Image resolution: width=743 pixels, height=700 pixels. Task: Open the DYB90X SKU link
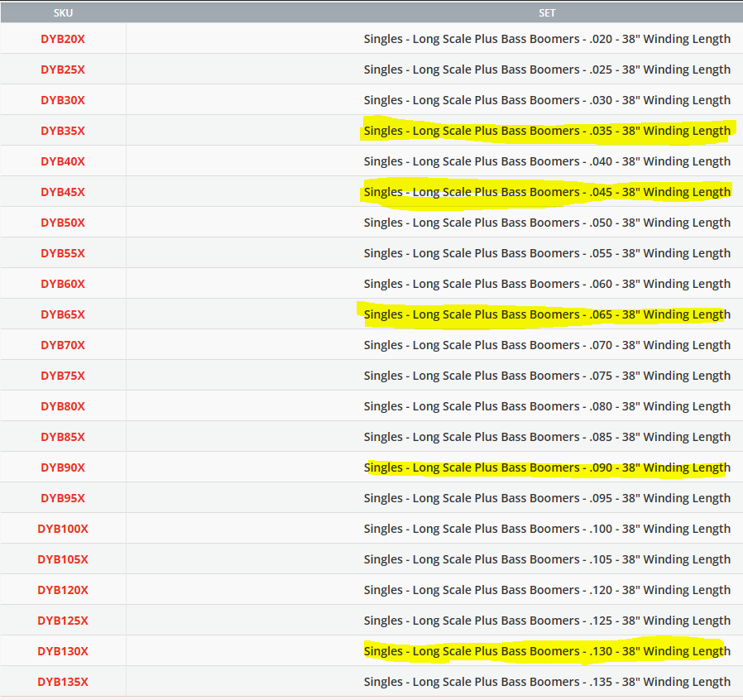pos(63,467)
